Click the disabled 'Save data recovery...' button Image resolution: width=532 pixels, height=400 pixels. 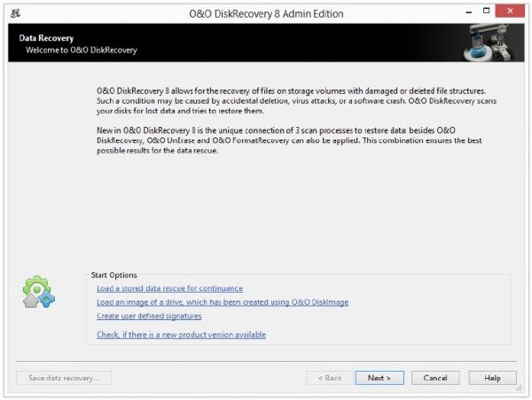(x=64, y=378)
